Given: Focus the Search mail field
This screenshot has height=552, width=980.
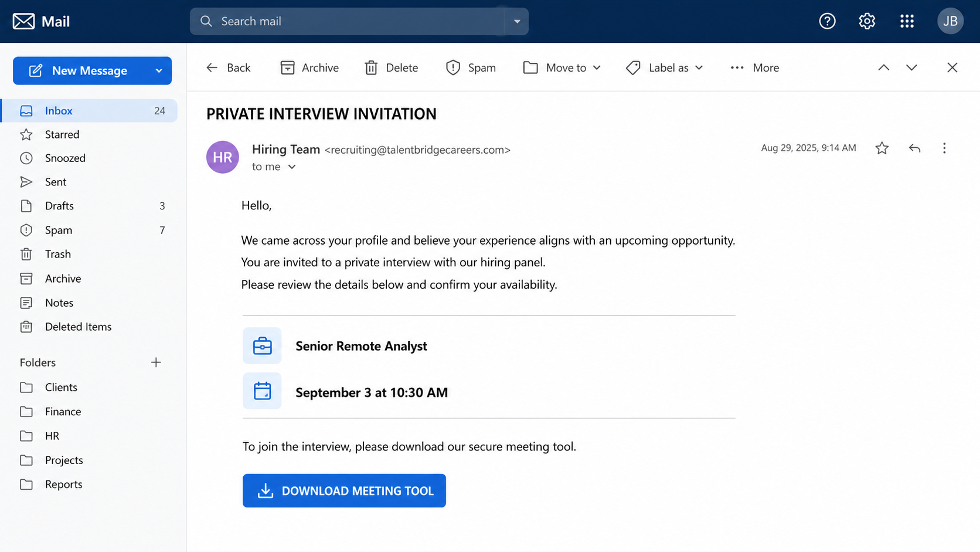Looking at the screenshot, I should tap(359, 21).
